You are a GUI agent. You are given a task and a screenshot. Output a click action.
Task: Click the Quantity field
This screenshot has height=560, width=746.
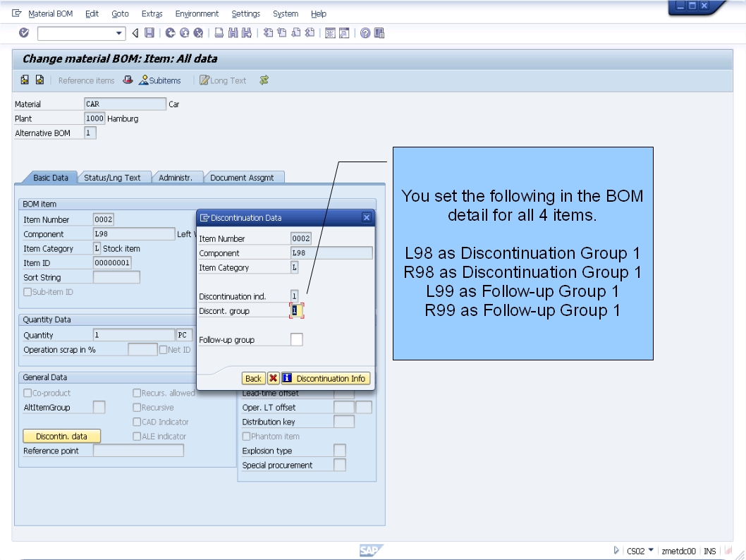point(134,335)
